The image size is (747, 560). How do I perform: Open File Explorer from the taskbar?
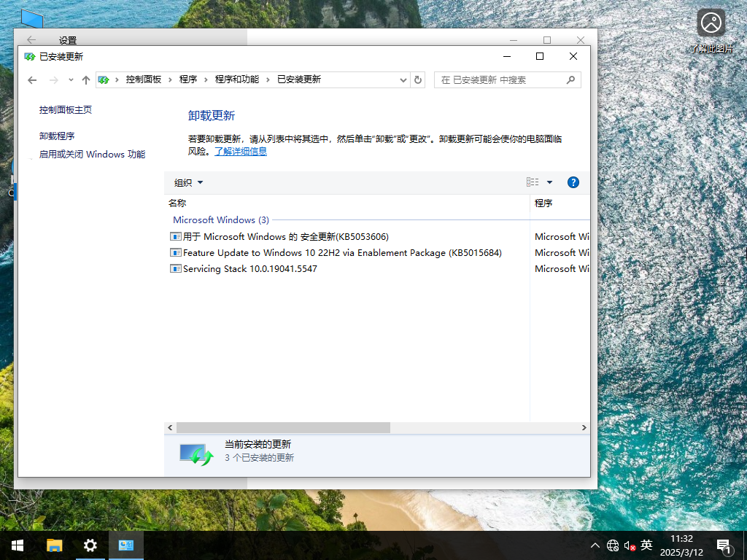54,545
